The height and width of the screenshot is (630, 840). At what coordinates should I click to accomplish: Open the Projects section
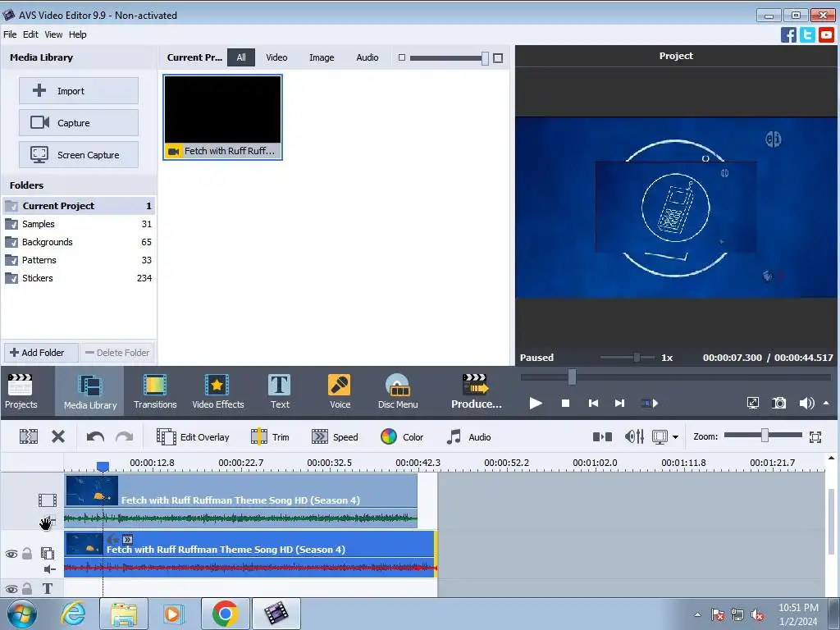21,391
